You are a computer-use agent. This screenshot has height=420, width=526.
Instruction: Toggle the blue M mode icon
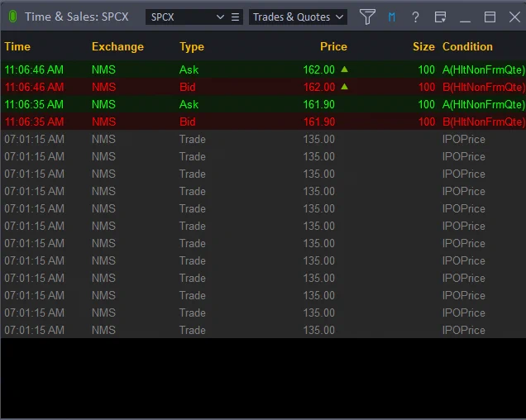coord(391,17)
